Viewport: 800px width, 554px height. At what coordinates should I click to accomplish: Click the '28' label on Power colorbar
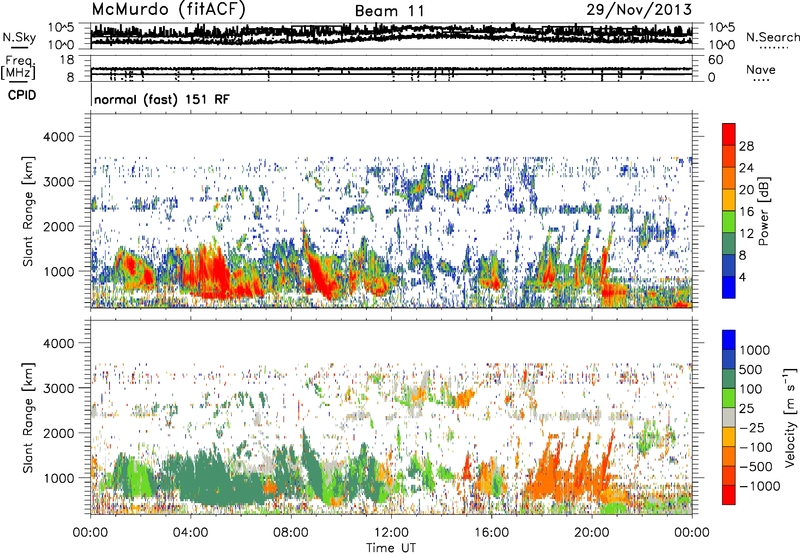pyautogui.click(x=746, y=146)
